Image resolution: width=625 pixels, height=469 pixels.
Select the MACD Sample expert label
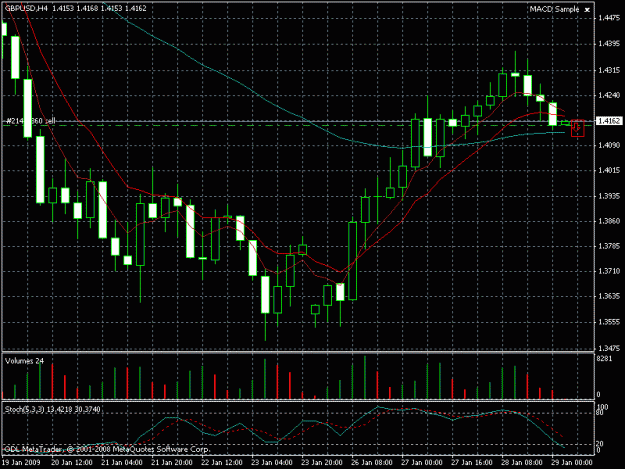pyautogui.click(x=554, y=9)
